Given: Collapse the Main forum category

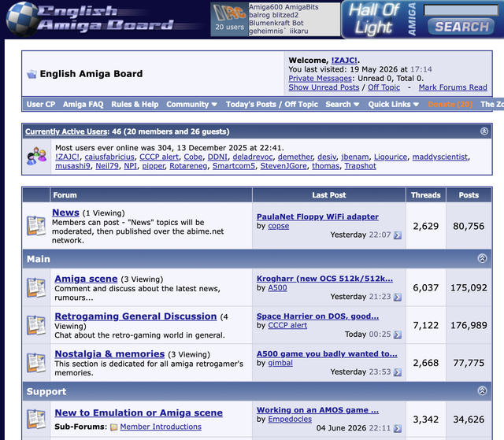Looking at the screenshot, I should tap(482, 258).
